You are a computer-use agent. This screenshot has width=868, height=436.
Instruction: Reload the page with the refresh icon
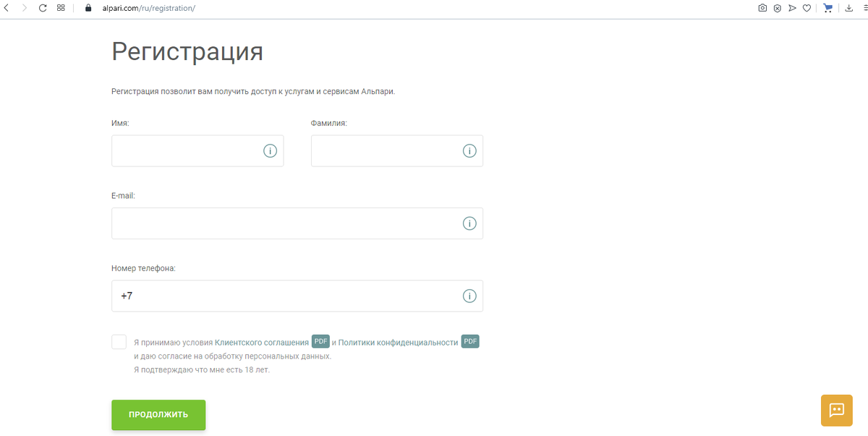(43, 8)
